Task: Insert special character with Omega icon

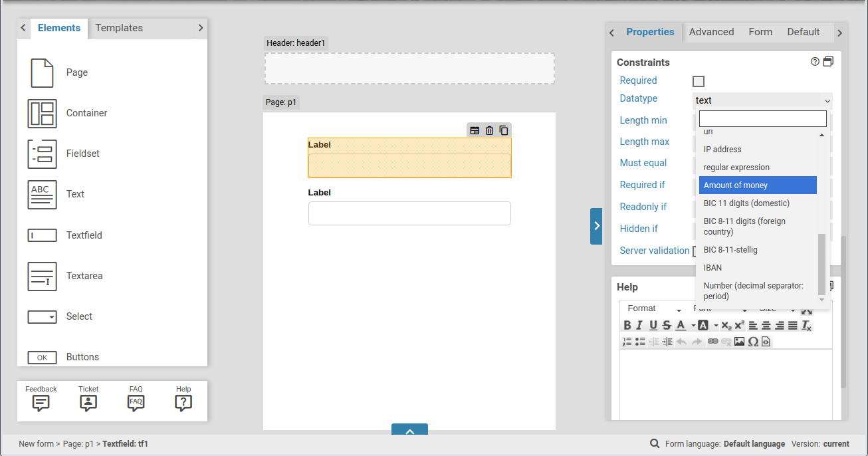Action: tap(753, 342)
